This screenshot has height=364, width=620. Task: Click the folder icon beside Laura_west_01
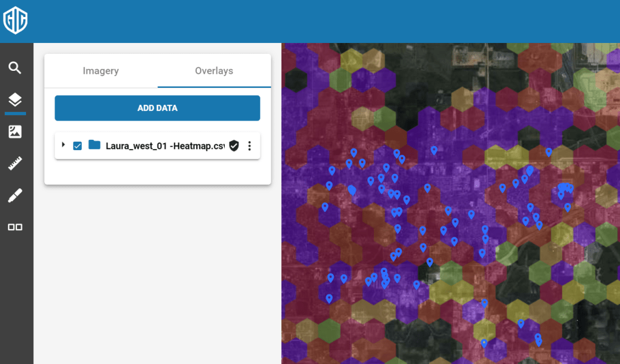tap(94, 145)
